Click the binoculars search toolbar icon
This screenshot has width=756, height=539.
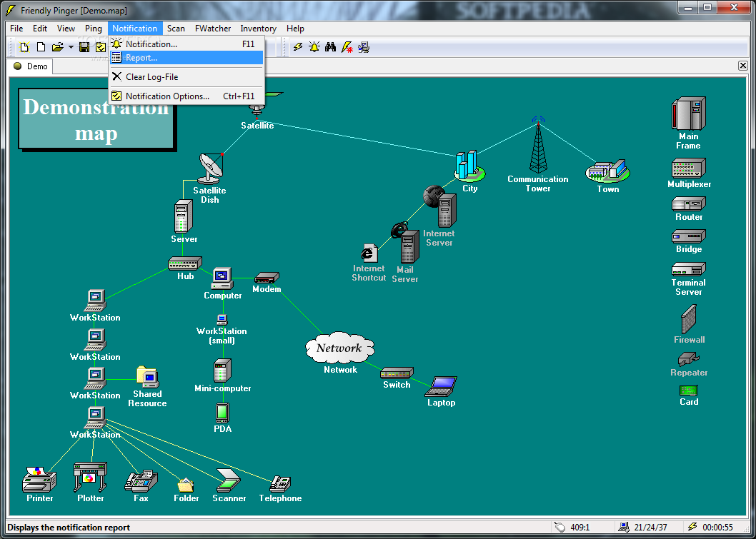click(x=330, y=46)
